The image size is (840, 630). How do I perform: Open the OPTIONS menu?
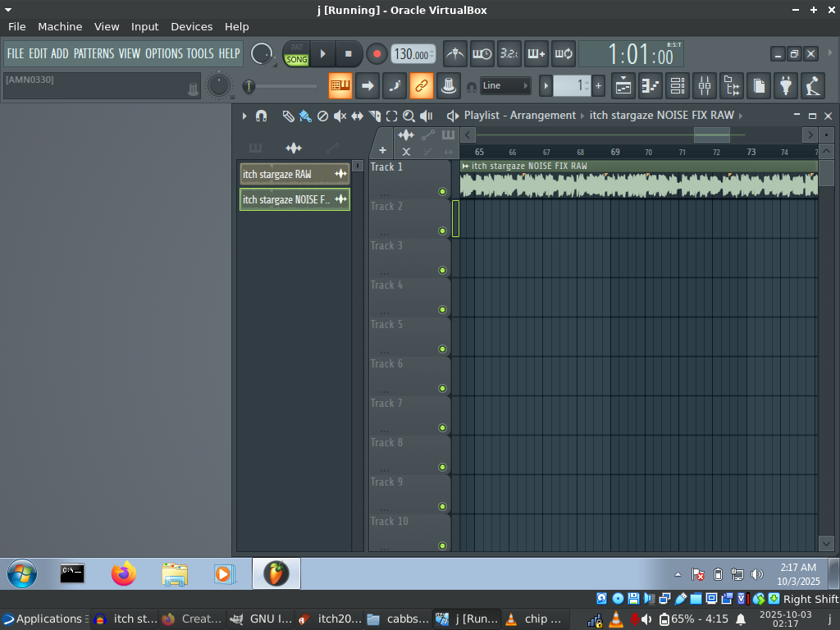[164, 53]
